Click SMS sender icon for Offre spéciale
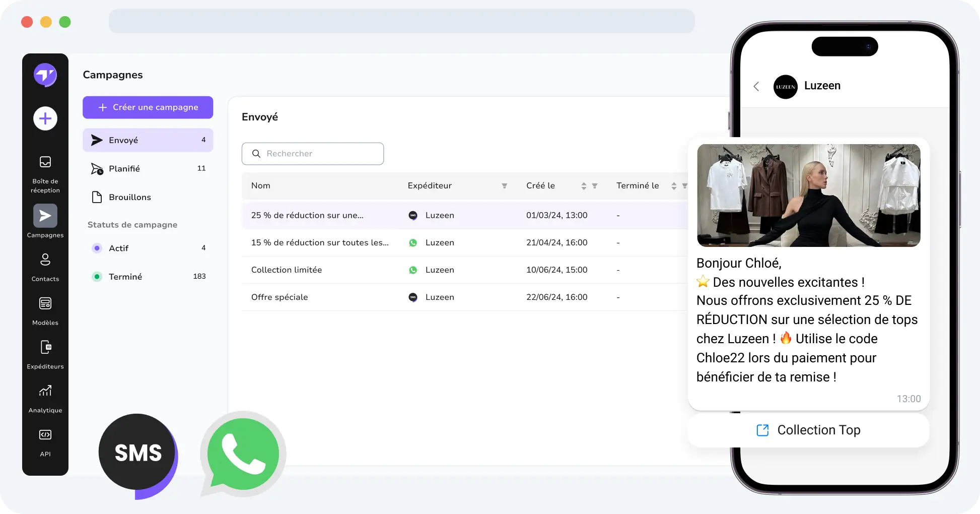This screenshot has height=514, width=980. coord(413,297)
